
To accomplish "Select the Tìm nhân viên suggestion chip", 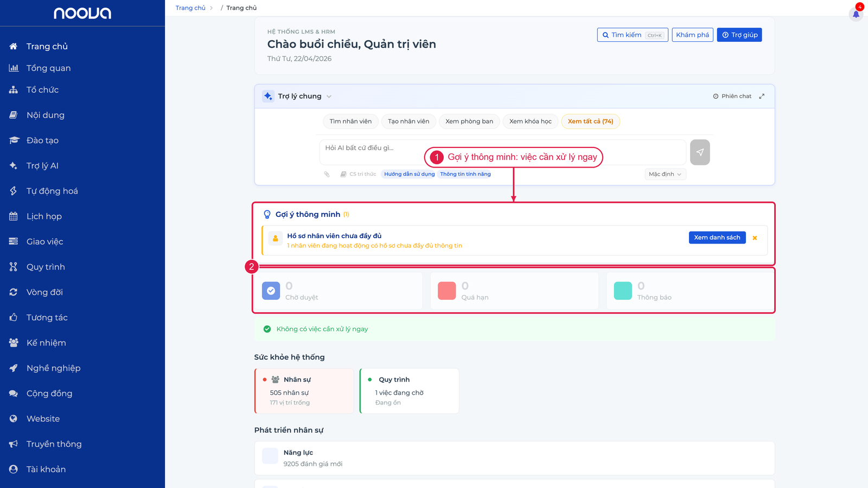I will [x=350, y=121].
